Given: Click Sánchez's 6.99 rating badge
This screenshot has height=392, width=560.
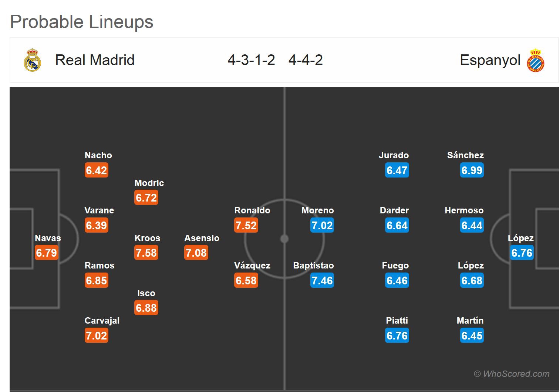Looking at the screenshot, I should click(x=472, y=170).
